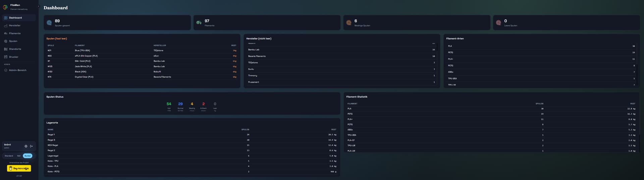
Task: Click the FilaMan logo icon
Action: (5, 7)
